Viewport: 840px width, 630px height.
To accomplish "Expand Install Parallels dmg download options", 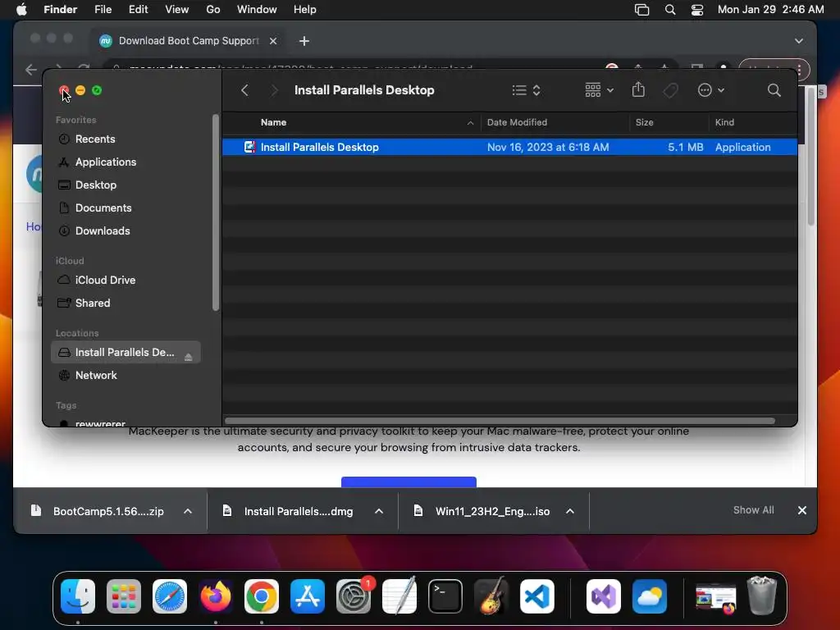I will tap(379, 511).
